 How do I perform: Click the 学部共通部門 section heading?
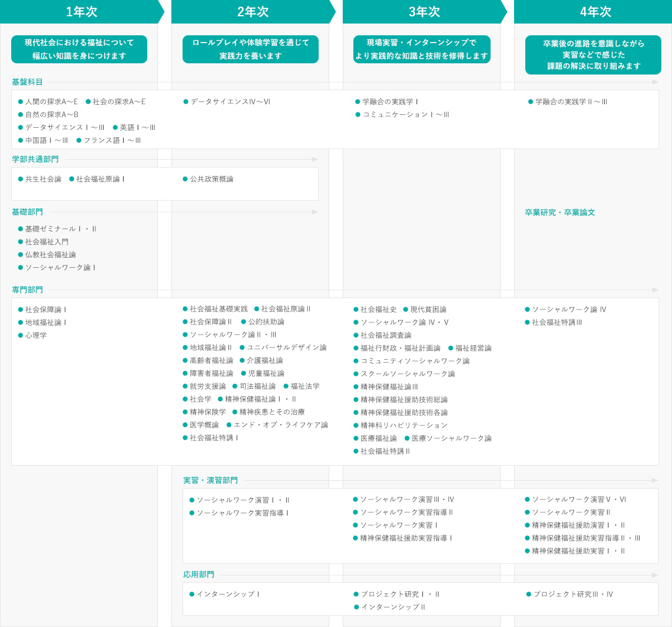(35, 159)
